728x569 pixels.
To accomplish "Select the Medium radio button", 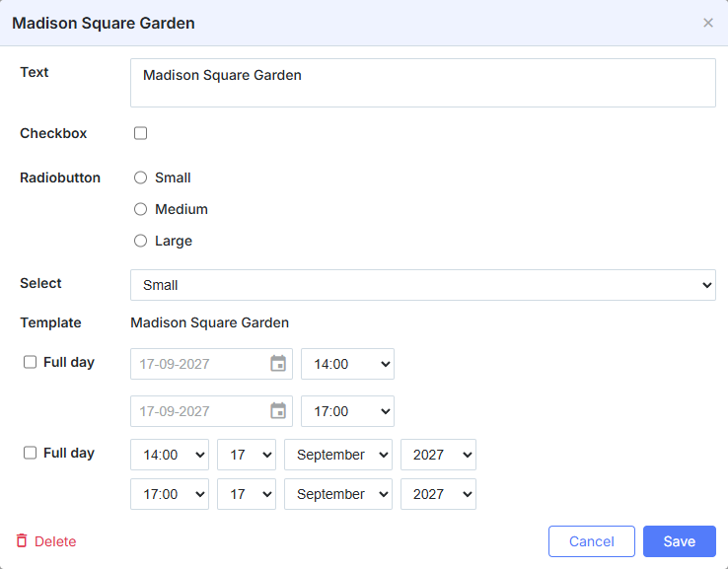I will coord(140,209).
